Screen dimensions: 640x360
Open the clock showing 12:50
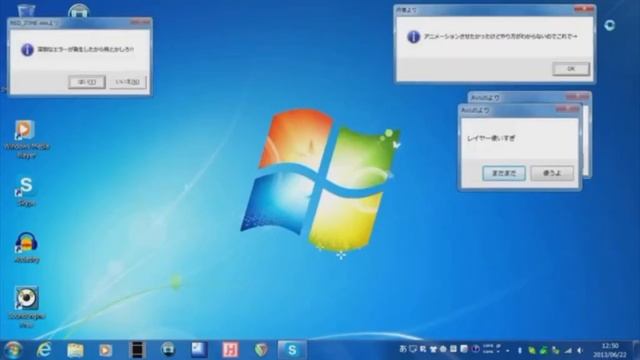[x=610, y=350]
